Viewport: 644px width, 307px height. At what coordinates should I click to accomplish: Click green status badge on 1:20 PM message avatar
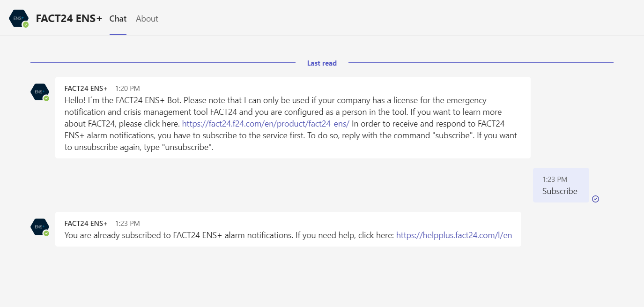coord(46,98)
